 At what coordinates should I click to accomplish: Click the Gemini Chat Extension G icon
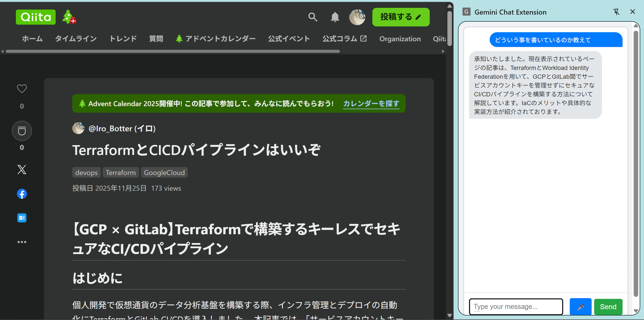[x=466, y=12]
